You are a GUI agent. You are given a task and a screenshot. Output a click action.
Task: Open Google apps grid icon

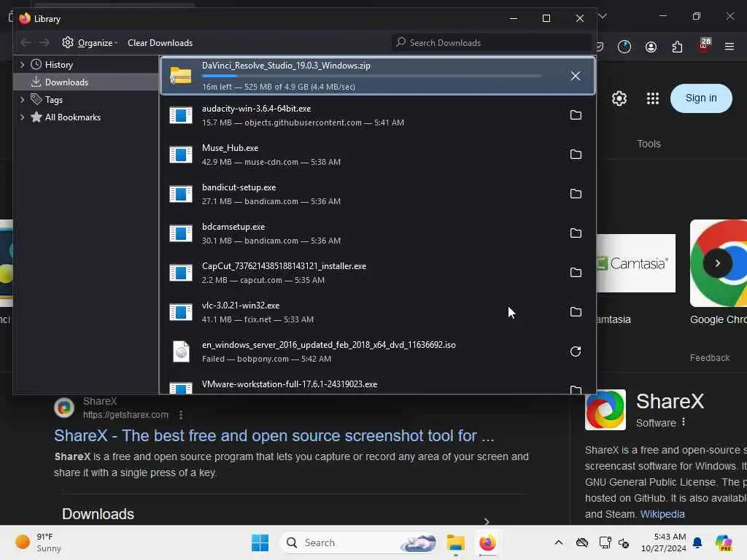653,98
